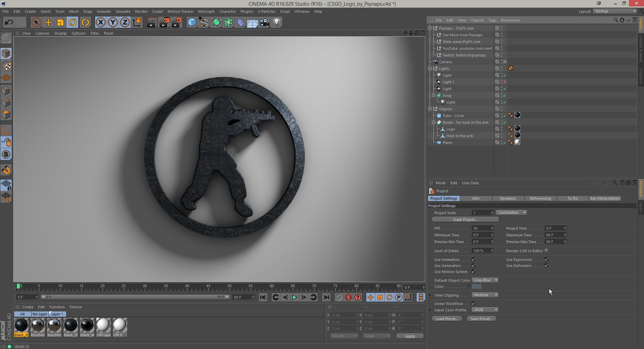This screenshot has height=349, width=644.
Task: Open Edit Render Settings icon
Action: (x=177, y=23)
